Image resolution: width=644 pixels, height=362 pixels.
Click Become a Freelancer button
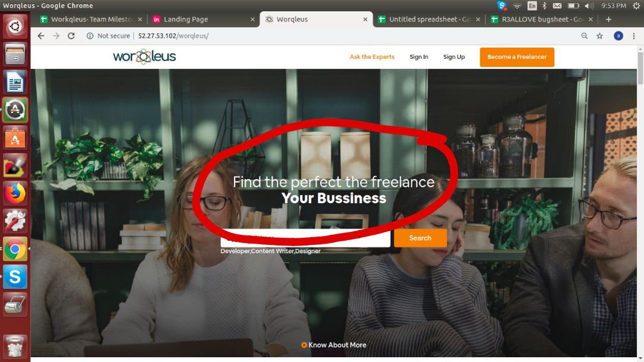[x=517, y=57]
